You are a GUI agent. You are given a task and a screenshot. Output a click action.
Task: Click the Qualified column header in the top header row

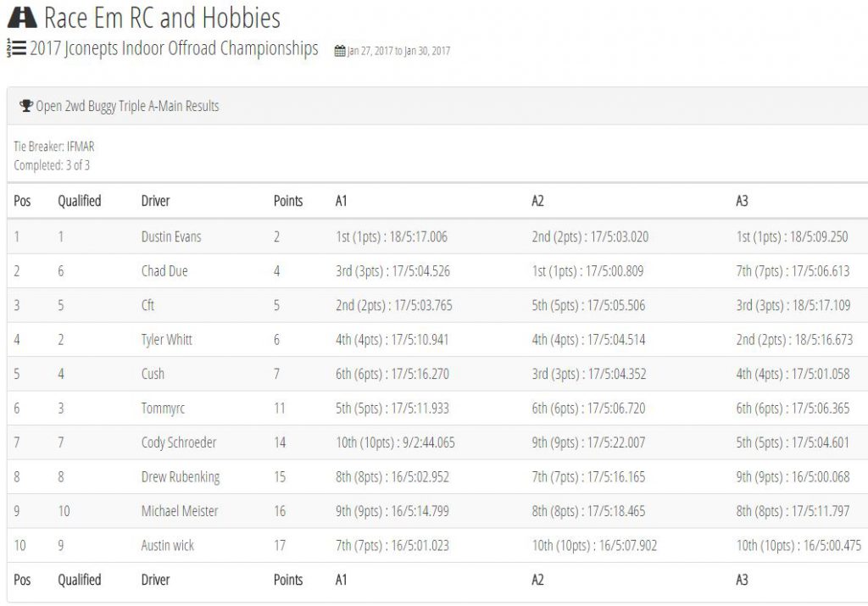[x=80, y=200]
